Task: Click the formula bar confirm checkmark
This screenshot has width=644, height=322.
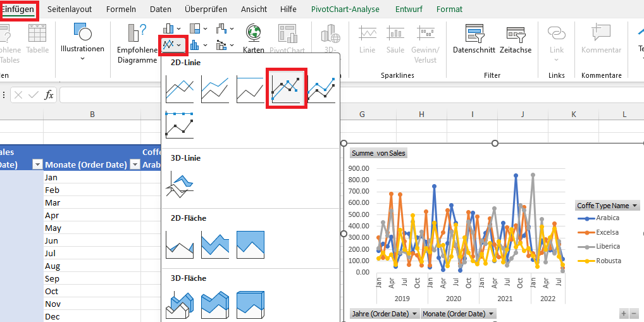Action: click(x=34, y=96)
